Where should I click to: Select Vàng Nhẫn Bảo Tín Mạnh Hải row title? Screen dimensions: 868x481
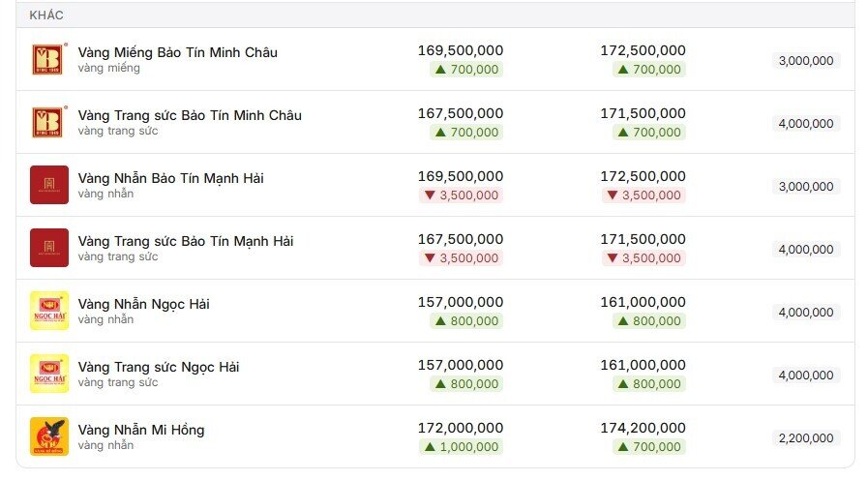pyautogui.click(x=171, y=178)
